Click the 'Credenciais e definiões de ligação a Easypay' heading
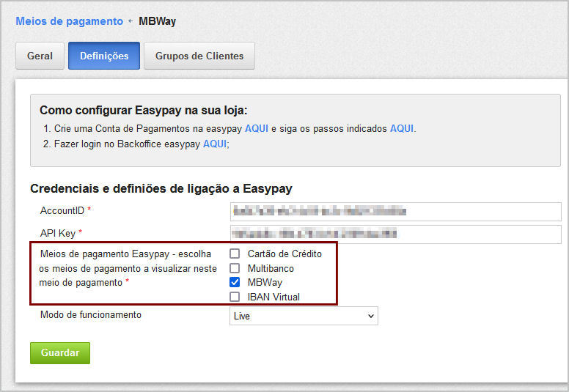 point(161,188)
